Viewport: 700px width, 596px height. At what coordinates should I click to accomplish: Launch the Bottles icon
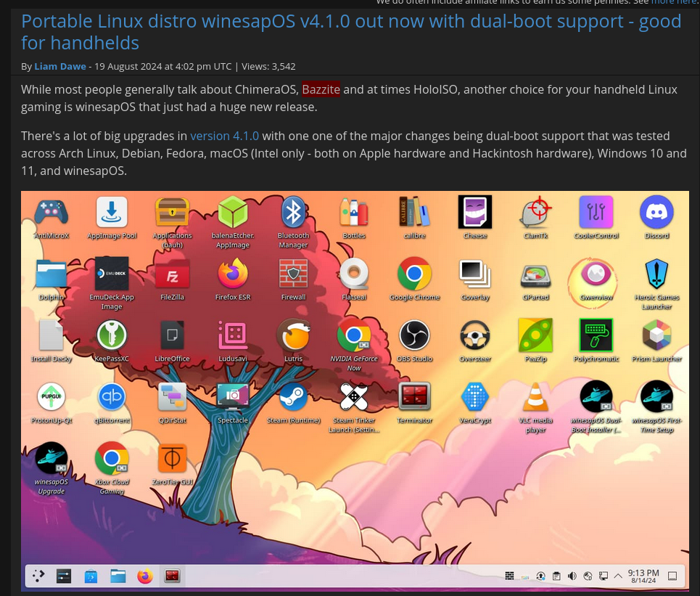click(354, 212)
